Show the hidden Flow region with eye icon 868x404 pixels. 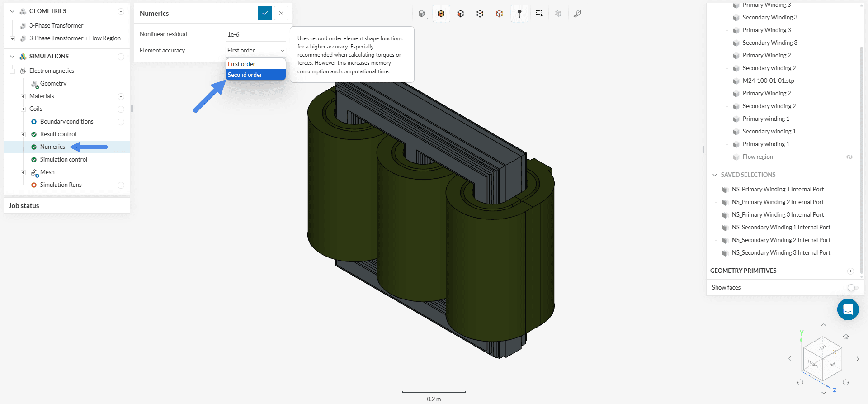pos(849,157)
